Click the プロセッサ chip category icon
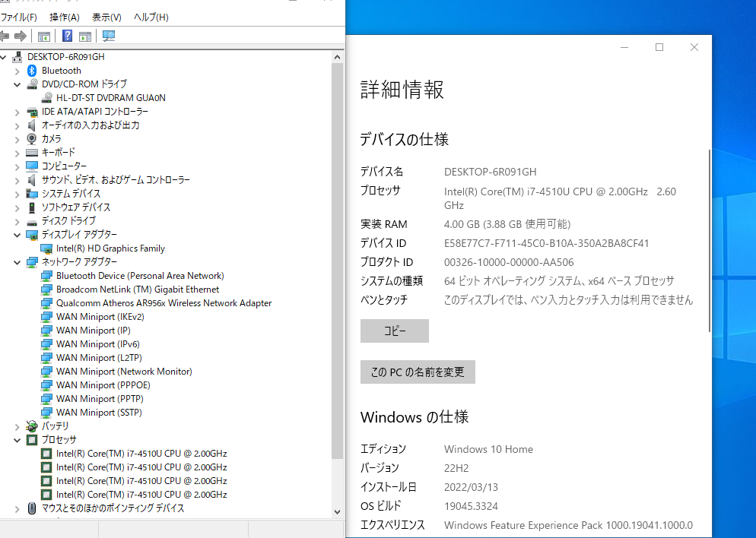The image size is (756, 538). 32,440
